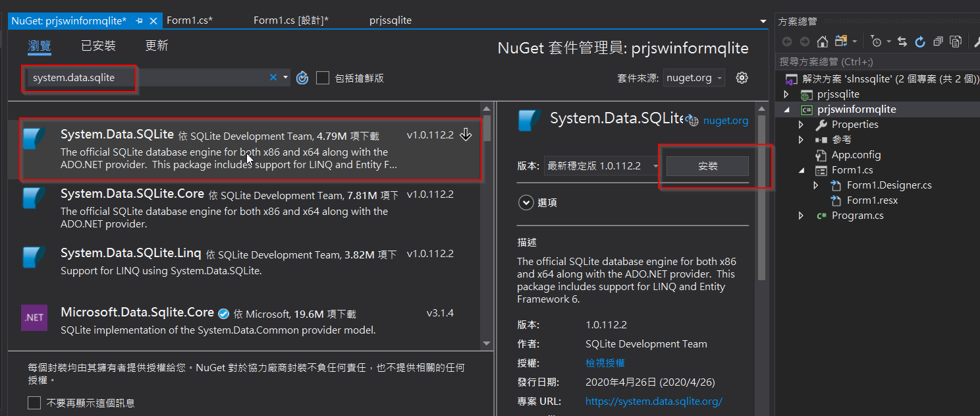Screen dimensions: 980x416
Task: Open the document tab overflow dropdown arrow
Action: (763, 21)
